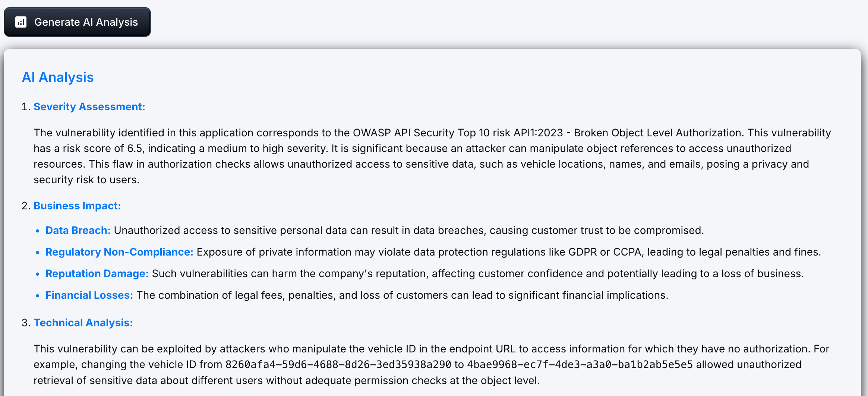Click the chart icon in the Generate button

(21, 22)
